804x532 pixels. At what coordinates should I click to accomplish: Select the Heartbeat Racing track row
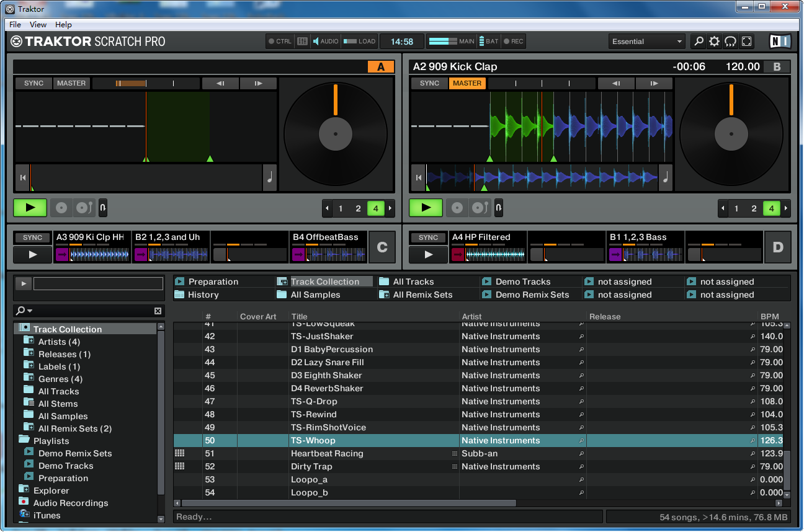pyautogui.click(x=327, y=453)
